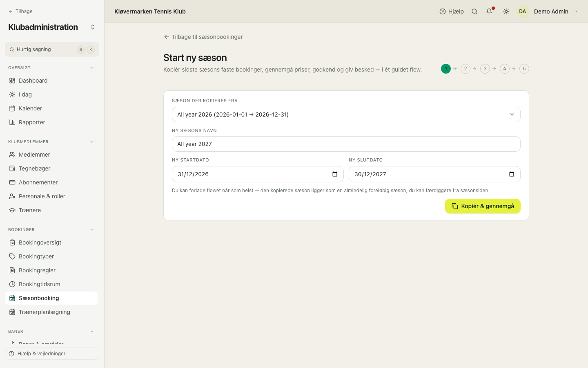Click the Personale & roller icon
Screen dimensions: 588x368
pos(12,196)
